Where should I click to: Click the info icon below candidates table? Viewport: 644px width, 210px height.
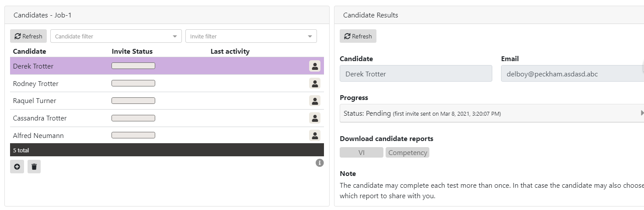click(320, 163)
